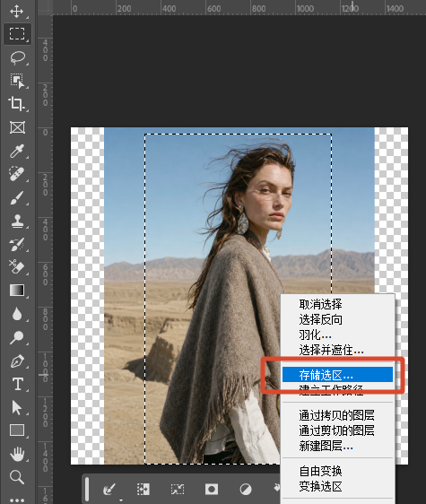
Task: Choose 取消选择 from the context menu
Action: [337, 304]
